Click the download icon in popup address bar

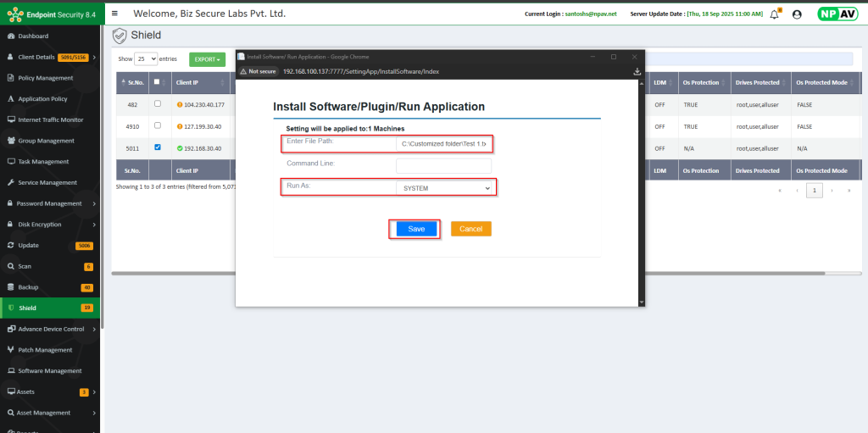(637, 72)
